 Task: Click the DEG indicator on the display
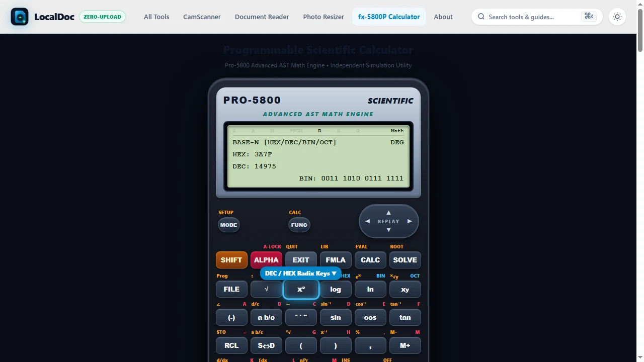pyautogui.click(x=397, y=142)
